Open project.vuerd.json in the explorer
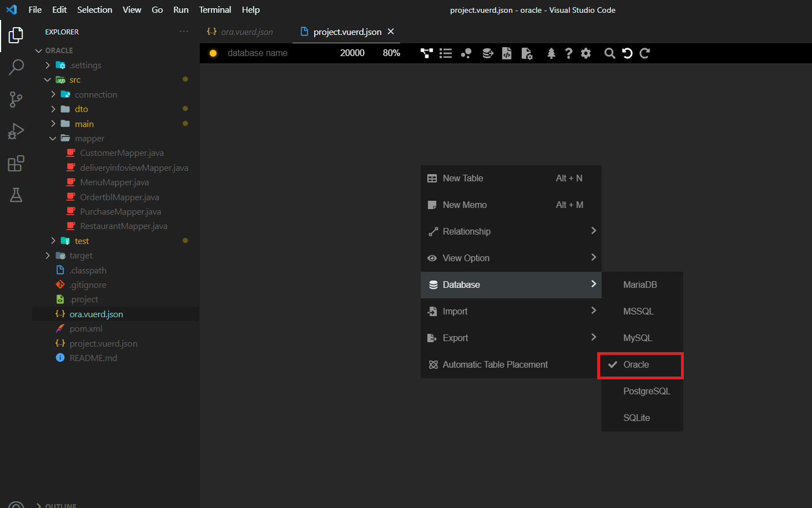 click(115, 344)
